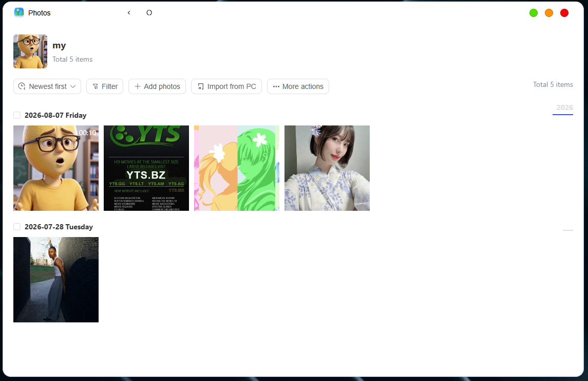
Task: Open the More actions menu
Action: point(298,86)
